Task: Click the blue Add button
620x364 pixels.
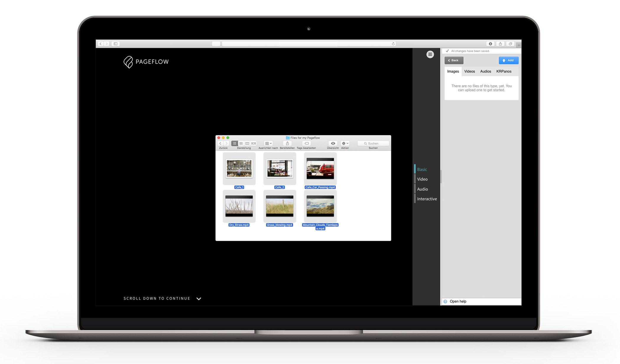Action: click(x=508, y=60)
